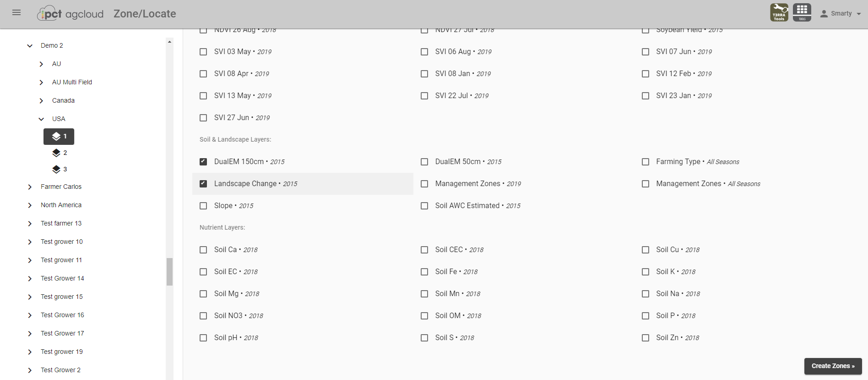Check Soil Ca 2018 checkbox
Image resolution: width=868 pixels, height=380 pixels.
[x=203, y=250]
